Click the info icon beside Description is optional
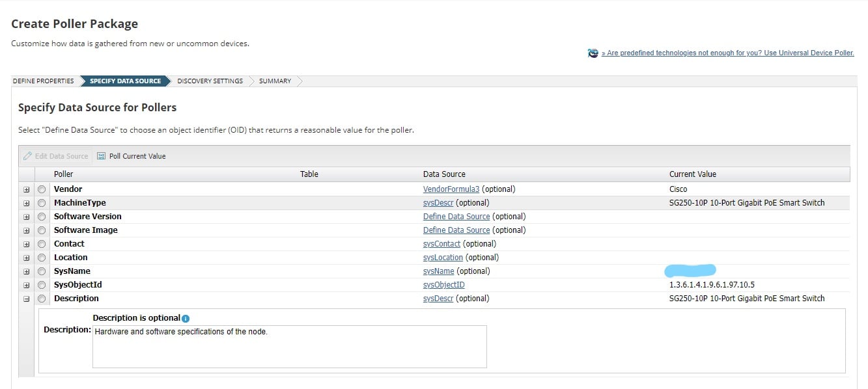868x389 pixels. pos(186,319)
